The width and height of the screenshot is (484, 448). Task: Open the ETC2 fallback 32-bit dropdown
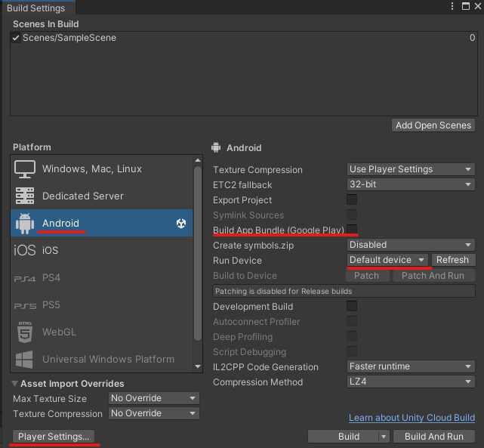coord(411,184)
